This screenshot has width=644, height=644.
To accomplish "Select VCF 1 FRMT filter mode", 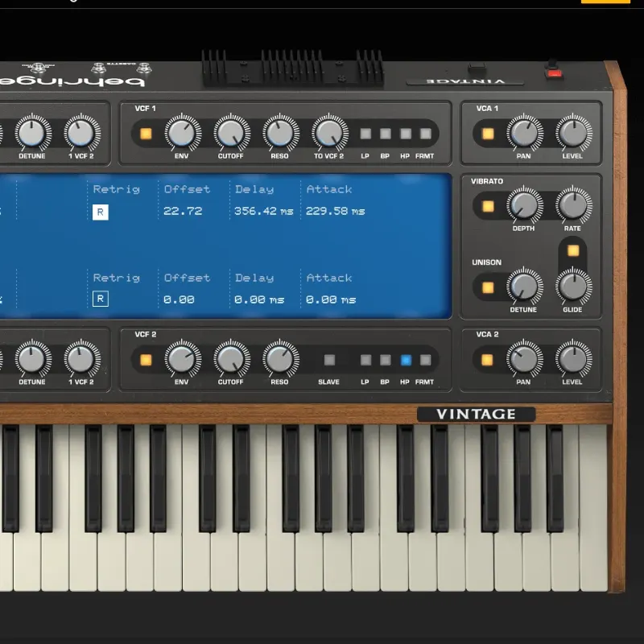I will tap(426, 134).
